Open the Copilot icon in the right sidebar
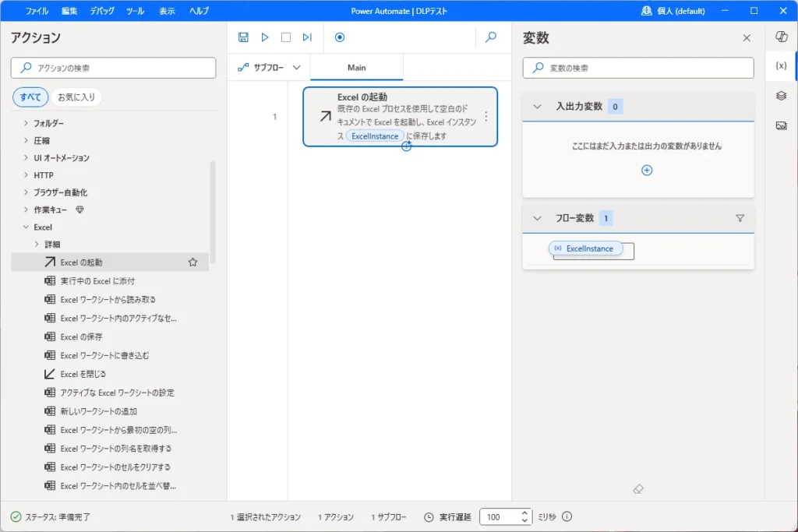798x532 pixels. pyautogui.click(x=781, y=36)
